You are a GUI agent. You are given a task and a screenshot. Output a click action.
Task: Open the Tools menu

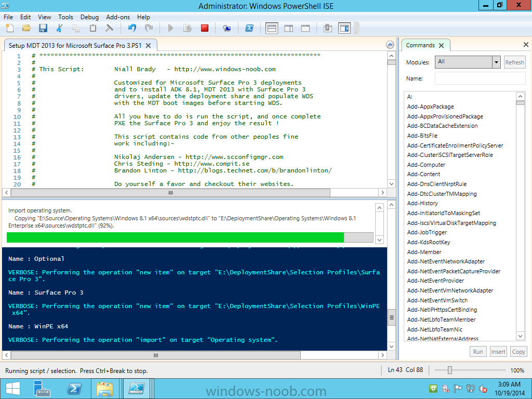tap(65, 17)
